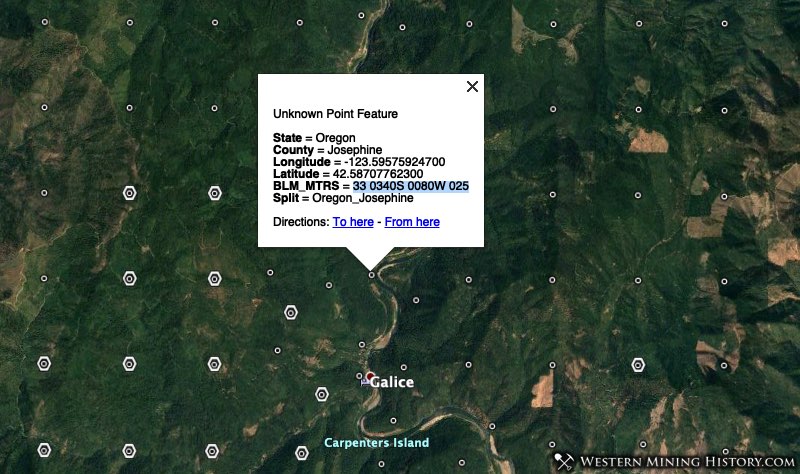Select the circle marker just above-right of the Galice label

click(404, 367)
